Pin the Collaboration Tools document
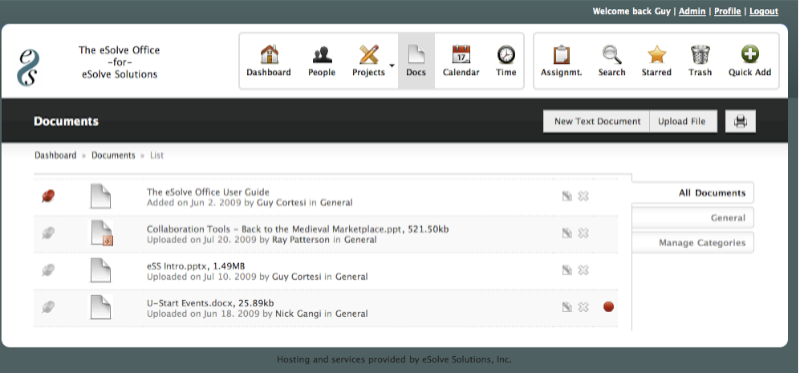The image size is (800, 373). pos(48,233)
